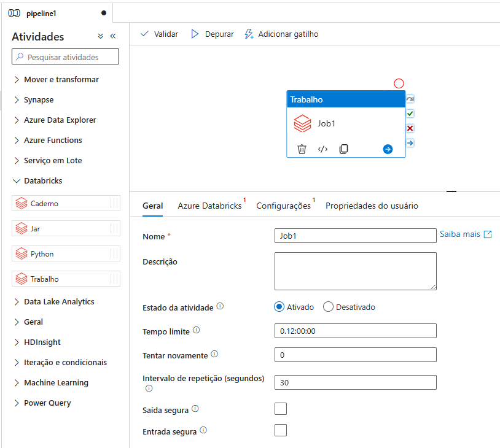Click the Python Databricks icon
500x448 pixels.
click(x=21, y=253)
